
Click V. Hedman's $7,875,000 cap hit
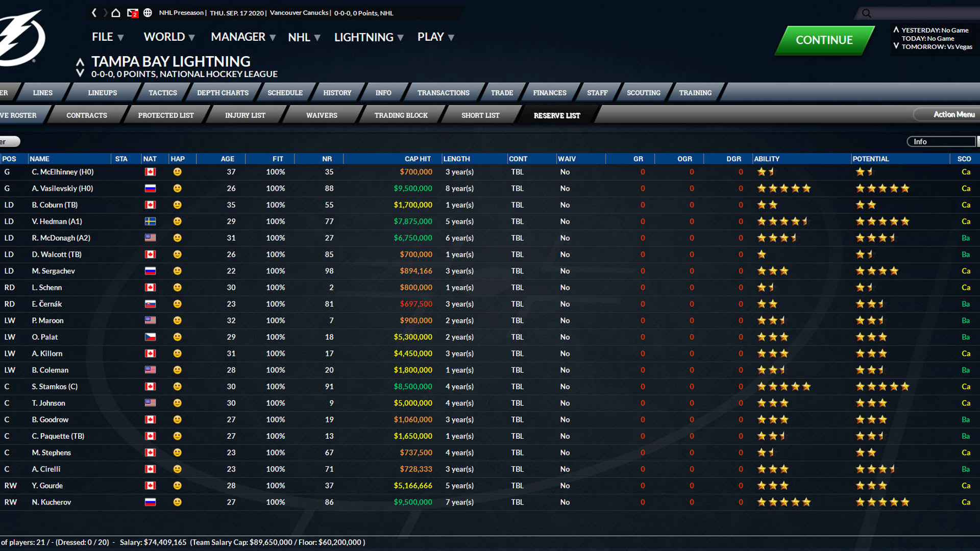pos(413,221)
